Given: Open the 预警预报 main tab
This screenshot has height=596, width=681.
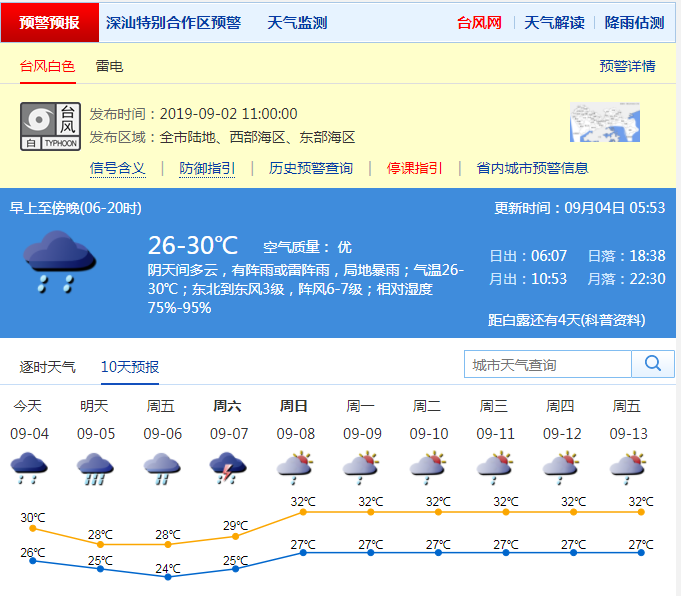Looking at the screenshot, I should (x=49, y=22).
